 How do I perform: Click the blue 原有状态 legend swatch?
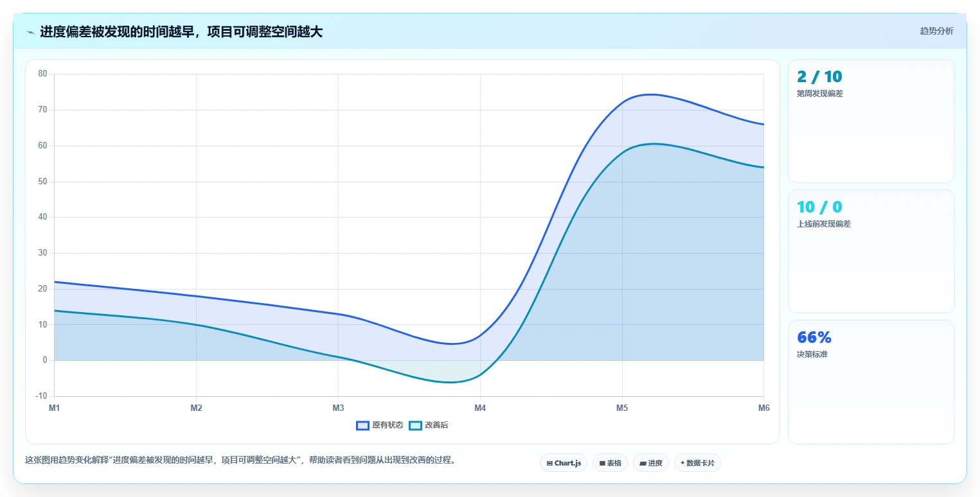coord(362,425)
